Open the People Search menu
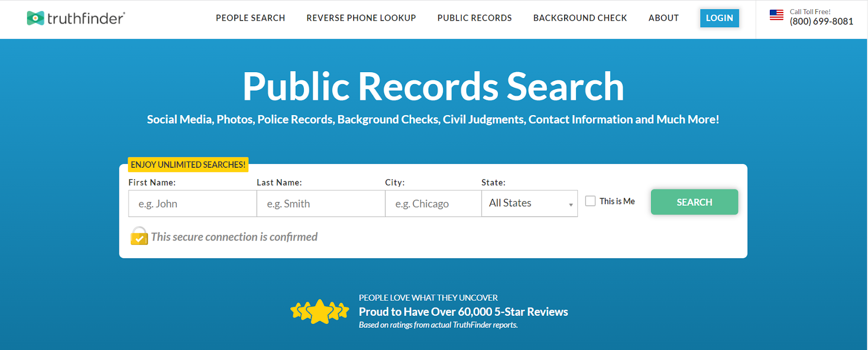868x350 pixels. pos(250,18)
